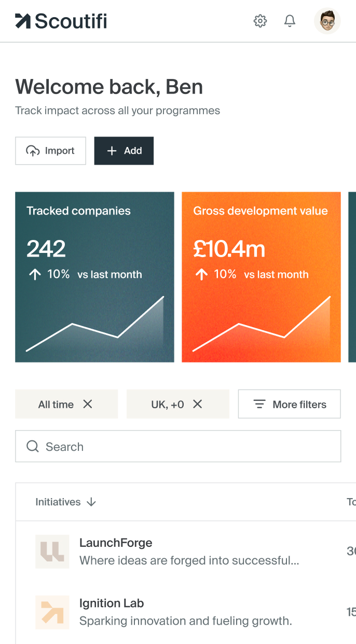The image size is (356, 644).
Task: Click the magnifier icon in search bar
Action: (x=33, y=447)
